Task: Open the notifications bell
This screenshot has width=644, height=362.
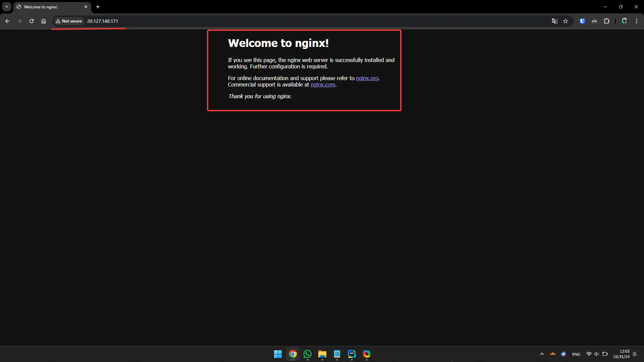Action: (635, 354)
